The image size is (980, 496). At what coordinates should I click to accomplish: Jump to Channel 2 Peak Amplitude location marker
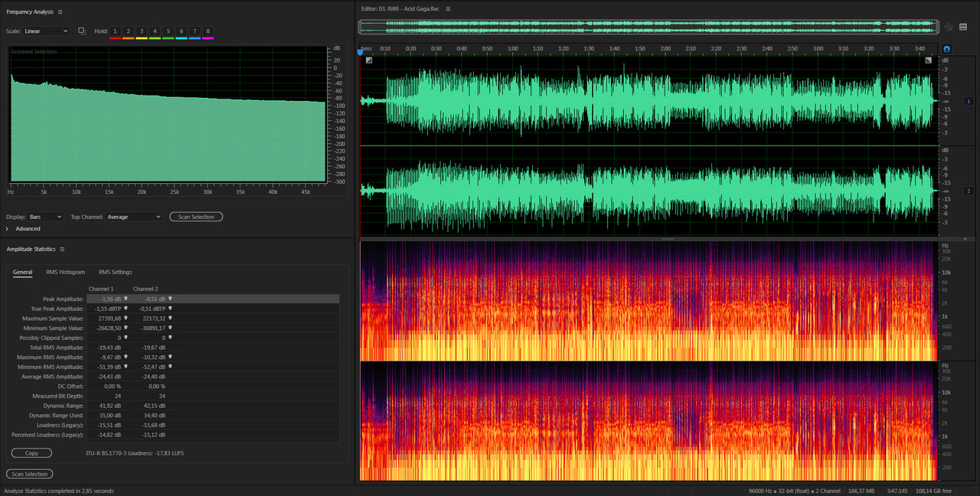[171, 299]
